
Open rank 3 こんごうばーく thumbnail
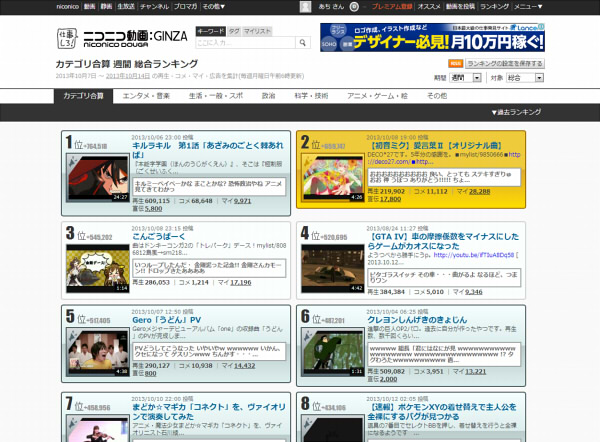pos(98,269)
